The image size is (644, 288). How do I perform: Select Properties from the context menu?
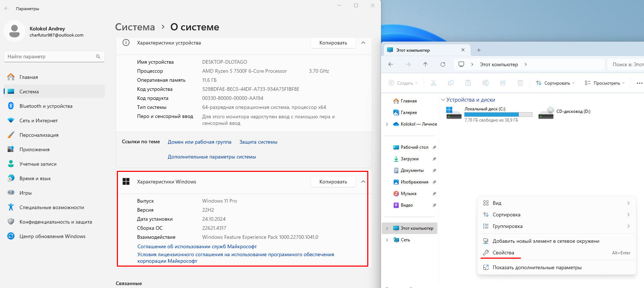coord(503,253)
